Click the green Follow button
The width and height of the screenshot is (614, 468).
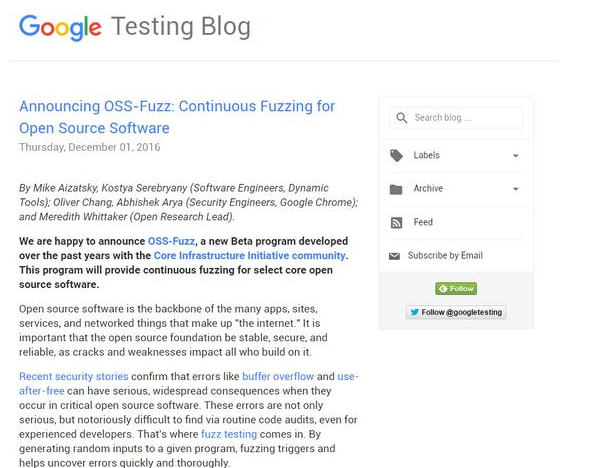tap(456, 289)
